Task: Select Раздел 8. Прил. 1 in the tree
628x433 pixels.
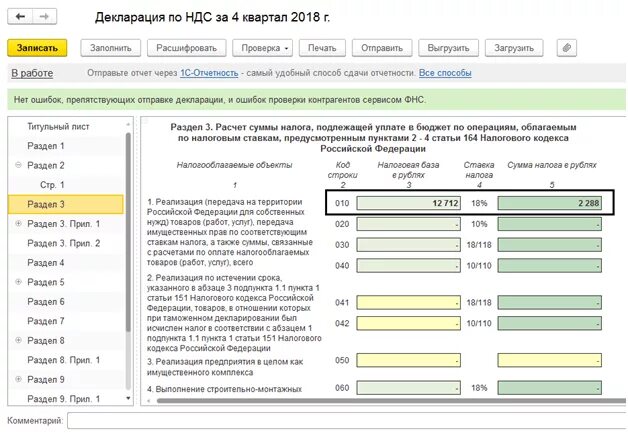Action: (x=63, y=360)
